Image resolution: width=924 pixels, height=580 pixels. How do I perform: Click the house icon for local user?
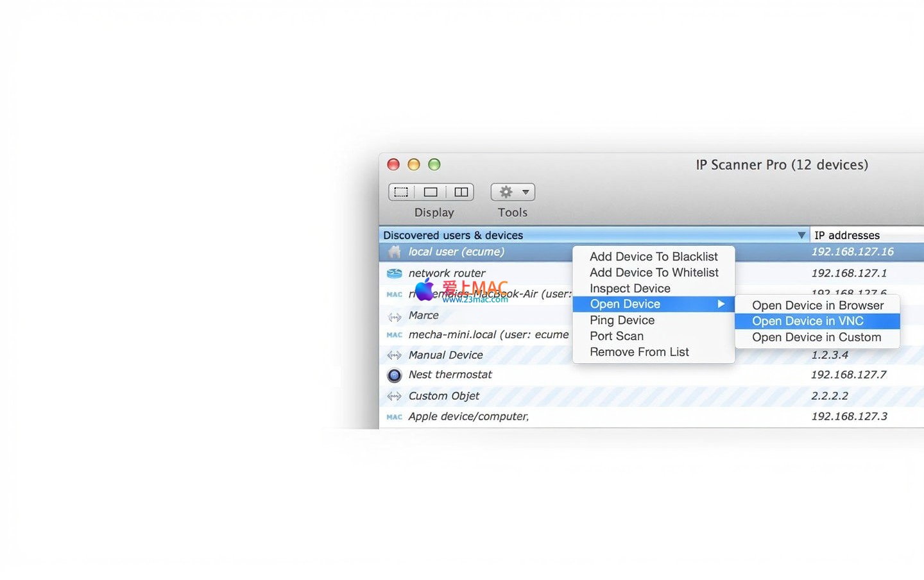pyautogui.click(x=395, y=252)
